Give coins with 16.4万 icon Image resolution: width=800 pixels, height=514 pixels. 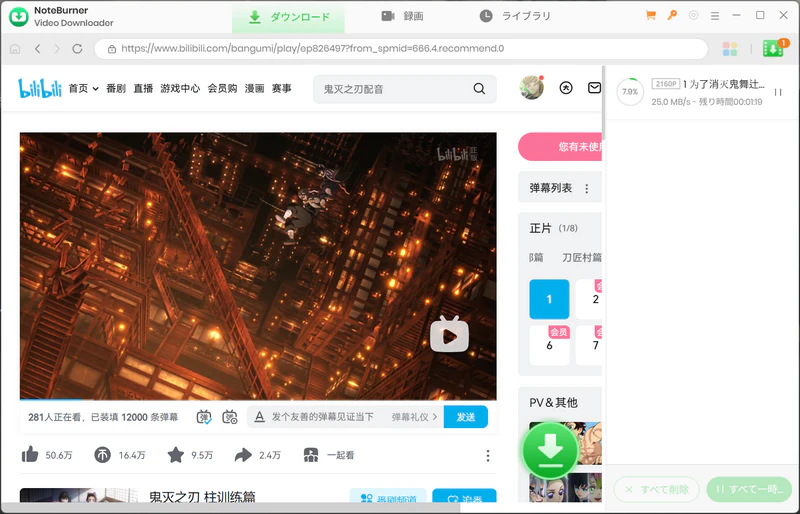(103, 455)
